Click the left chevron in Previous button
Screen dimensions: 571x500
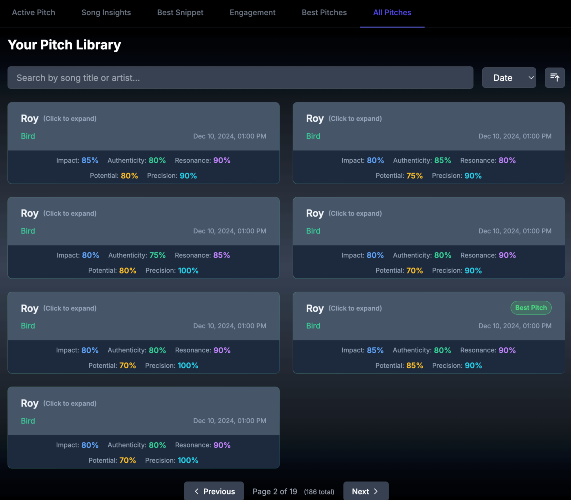coord(196,491)
